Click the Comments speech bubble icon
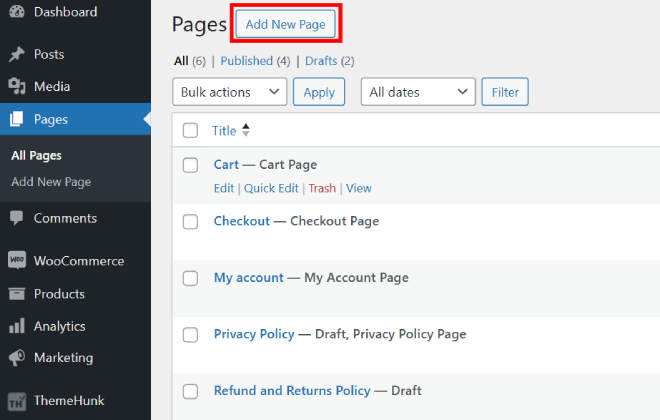 [x=16, y=218]
